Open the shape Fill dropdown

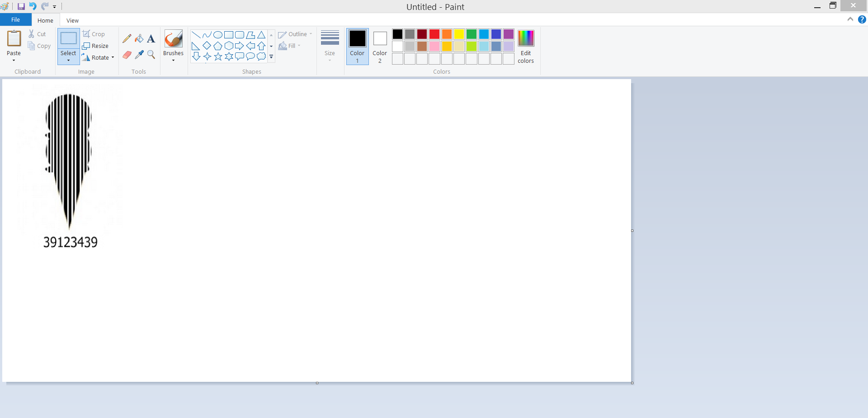coord(290,46)
